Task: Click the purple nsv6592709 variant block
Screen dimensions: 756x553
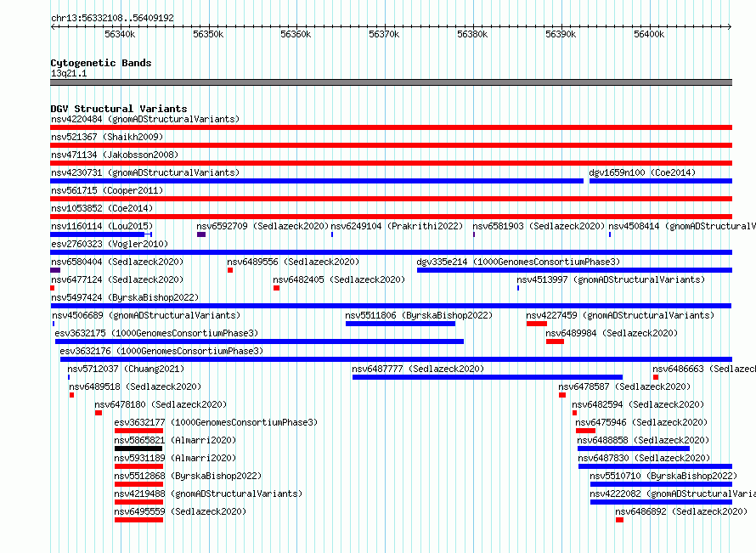Action: [201, 234]
